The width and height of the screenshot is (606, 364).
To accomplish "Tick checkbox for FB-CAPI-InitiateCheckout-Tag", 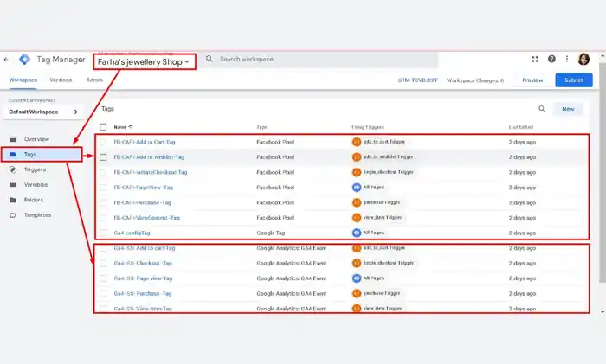I will pos(103,172).
